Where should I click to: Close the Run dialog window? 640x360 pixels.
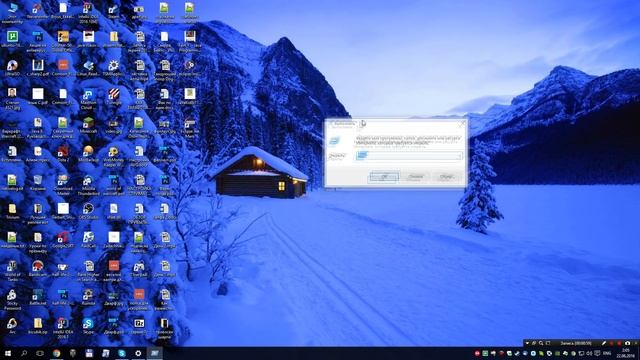click(x=462, y=124)
